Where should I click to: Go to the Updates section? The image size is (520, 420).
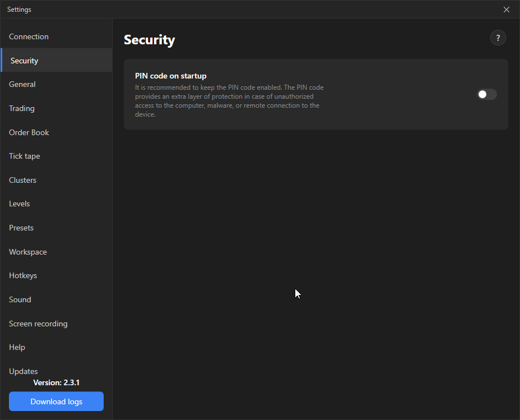[57, 371]
